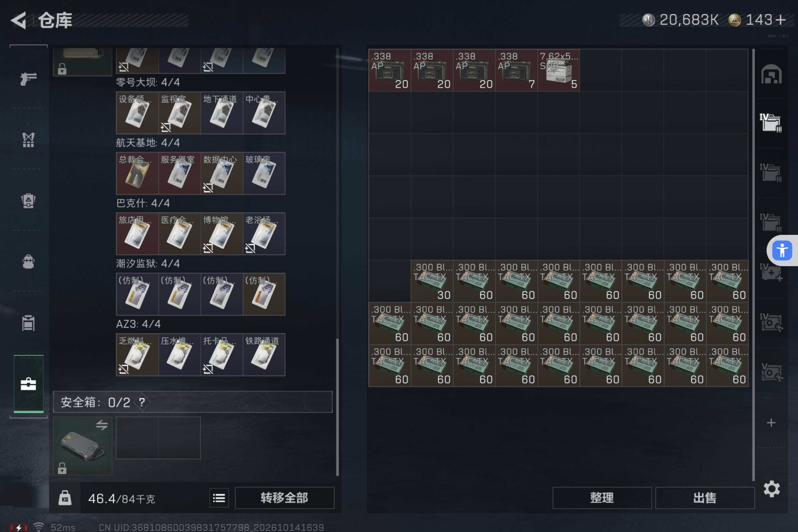Select the 服务器室 keycard
Viewport: 798px width, 532px height.
[x=180, y=173]
